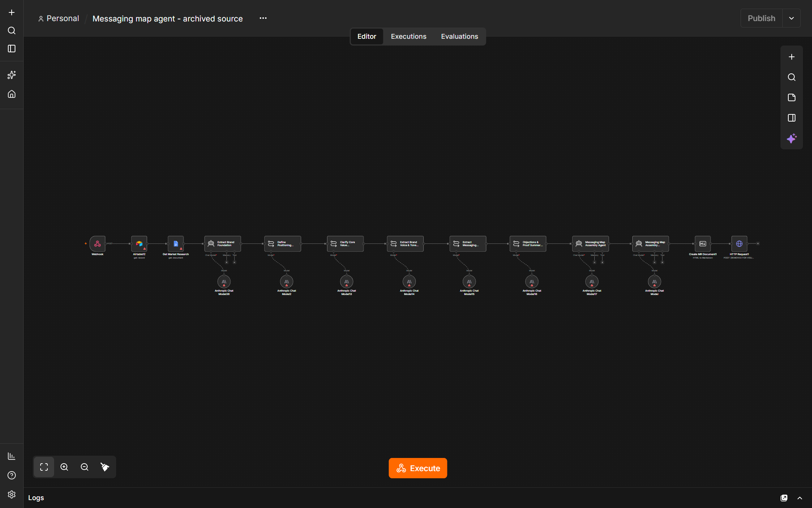Open the Define Positioning chain node

click(283, 244)
